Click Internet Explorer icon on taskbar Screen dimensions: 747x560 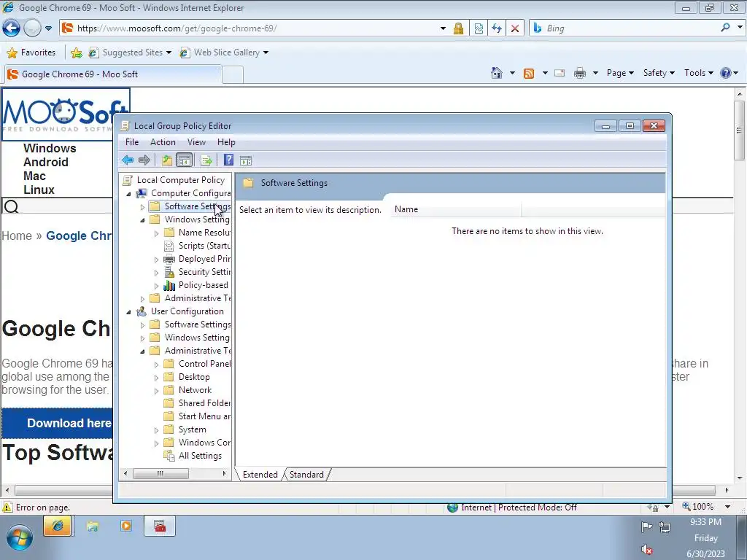(58, 526)
